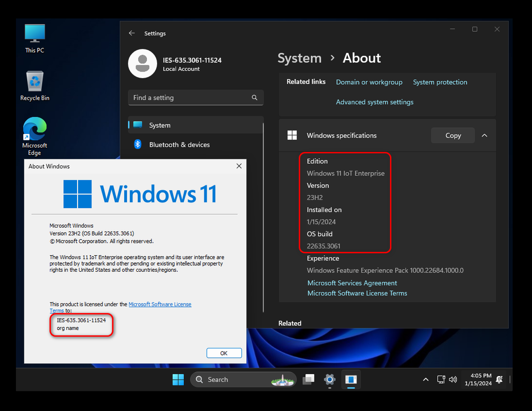Image resolution: width=532 pixels, height=411 pixels.
Task: Open the This PC desktop icon
Action: 34,39
